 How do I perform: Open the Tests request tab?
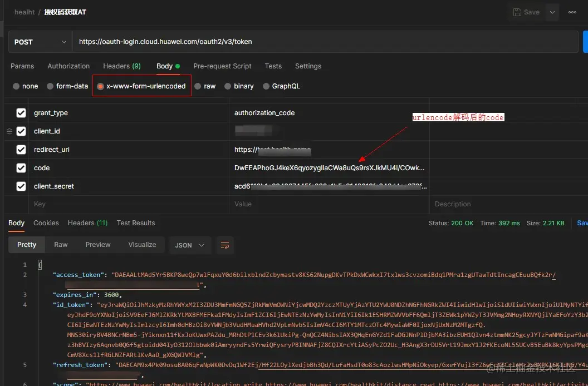point(273,66)
